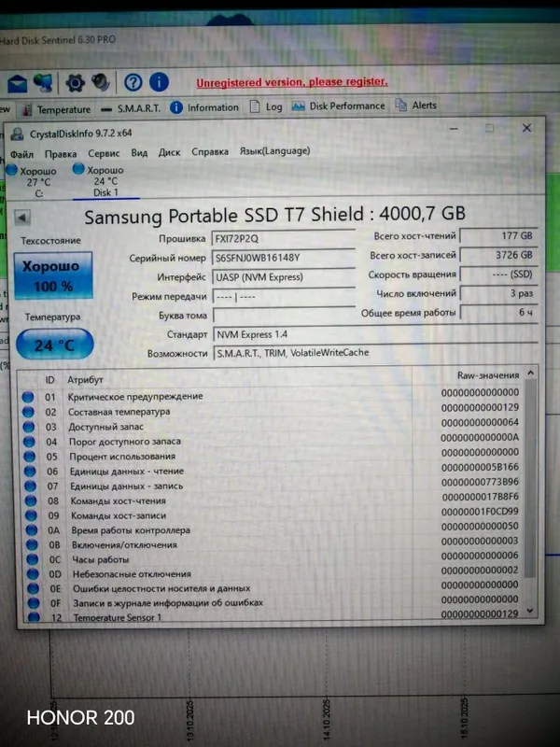Switch to the S.M.A.R.T. tab
This screenshot has width=560, height=747.
tap(131, 108)
